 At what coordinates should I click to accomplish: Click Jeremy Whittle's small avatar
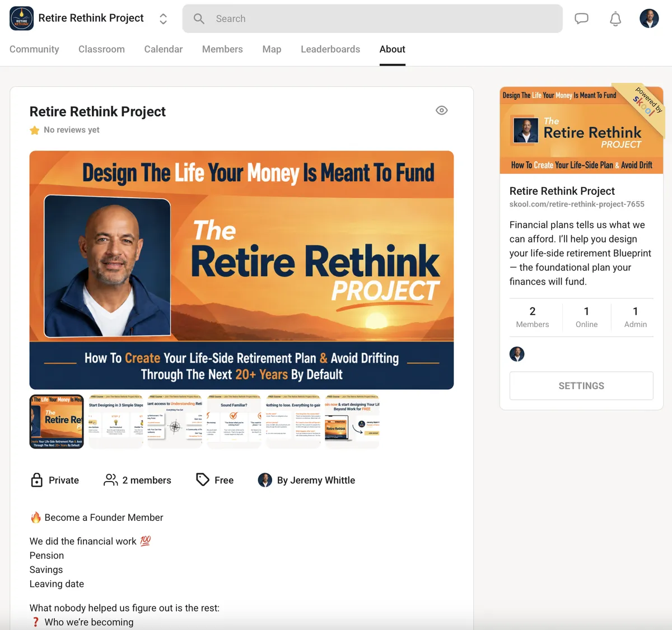tap(265, 480)
